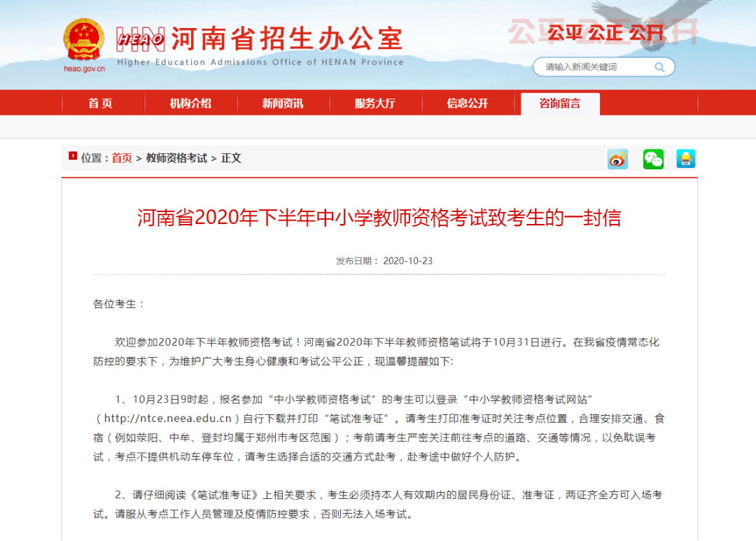Click the HEAO logo badge
Image resolution: width=756 pixels, height=541 pixels.
[x=141, y=39]
